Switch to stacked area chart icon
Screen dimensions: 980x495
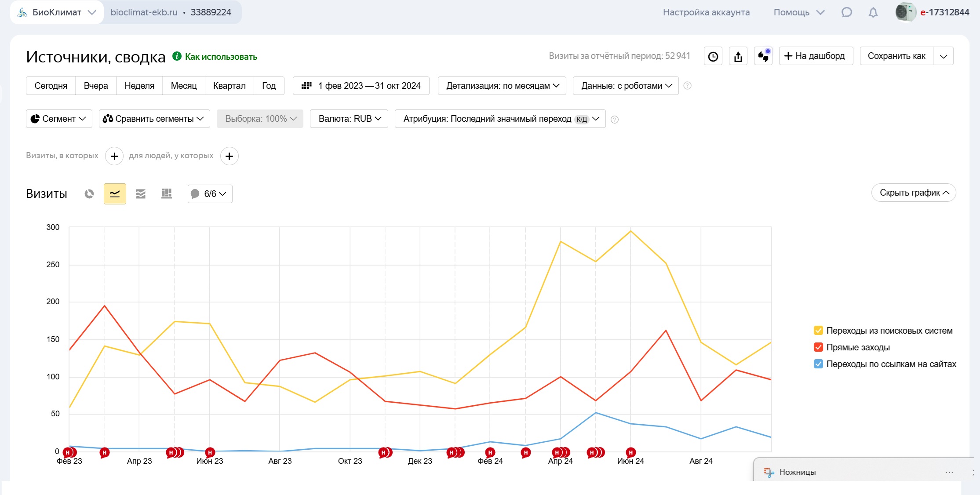(x=141, y=194)
